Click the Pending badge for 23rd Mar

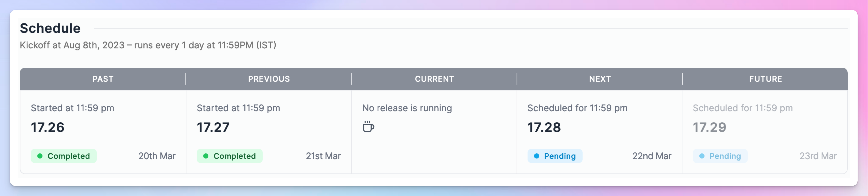[x=720, y=156]
